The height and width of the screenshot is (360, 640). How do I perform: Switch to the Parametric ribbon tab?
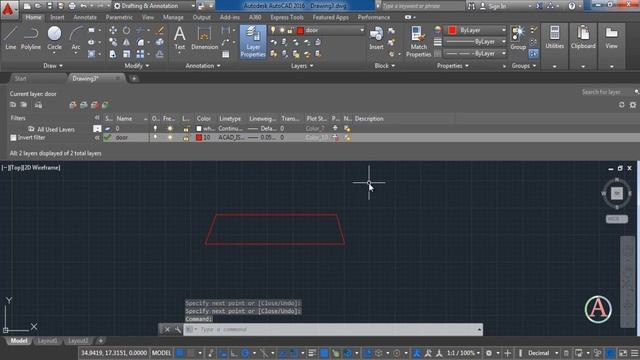(119, 17)
